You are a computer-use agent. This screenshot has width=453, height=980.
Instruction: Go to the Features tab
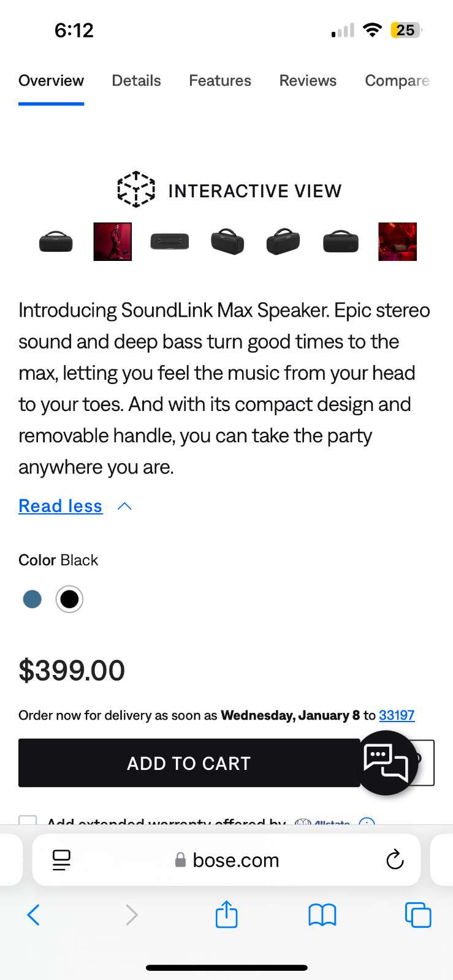220,81
